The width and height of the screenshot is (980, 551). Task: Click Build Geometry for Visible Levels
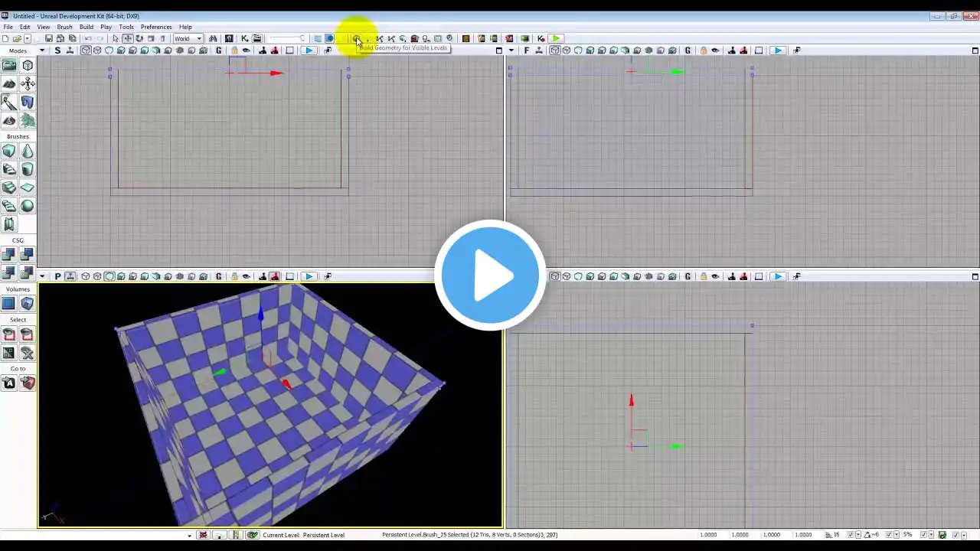[x=356, y=39]
